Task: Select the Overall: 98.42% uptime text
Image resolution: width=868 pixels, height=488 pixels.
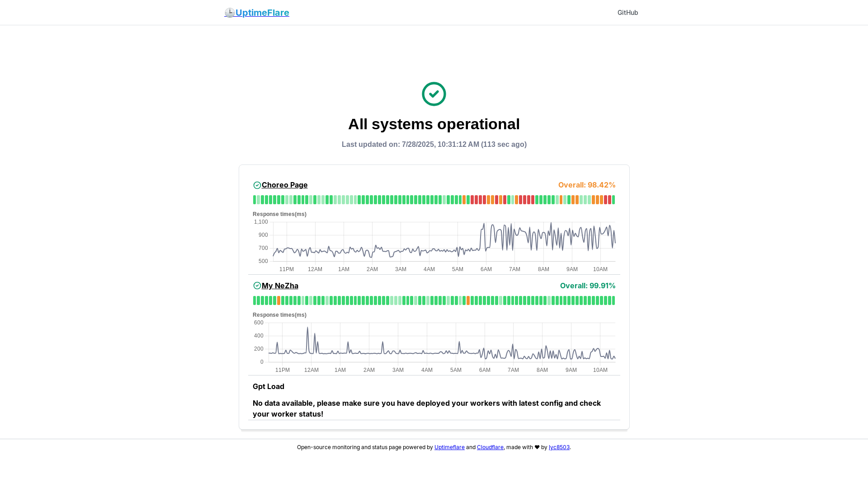Action: click(x=587, y=185)
